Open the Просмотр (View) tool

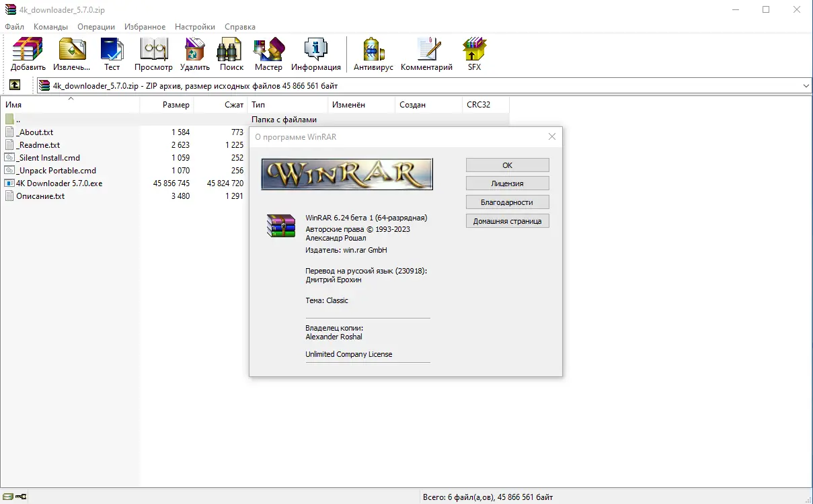[x=153, y=54]
